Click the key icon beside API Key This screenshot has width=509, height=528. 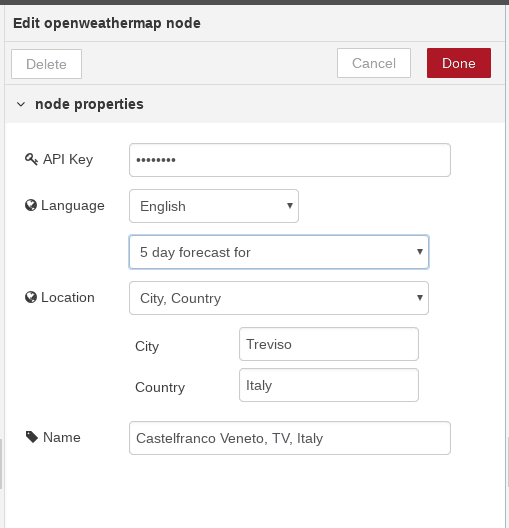(31, 159)
